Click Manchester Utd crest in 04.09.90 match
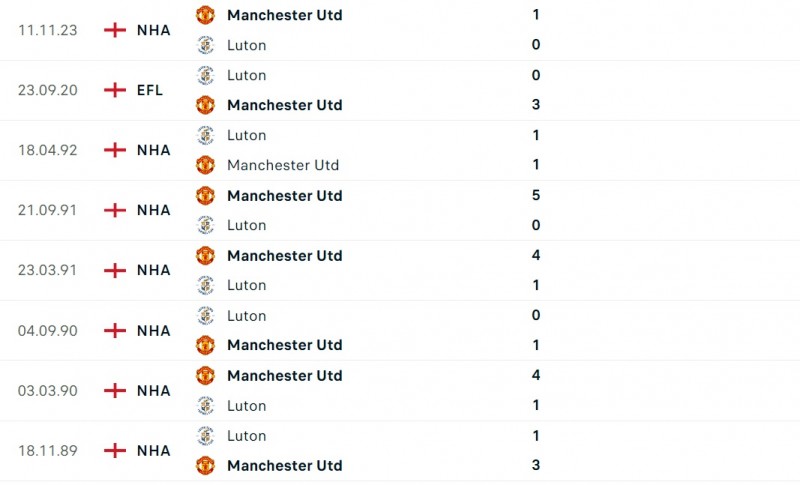 click(x=205, y=345)
